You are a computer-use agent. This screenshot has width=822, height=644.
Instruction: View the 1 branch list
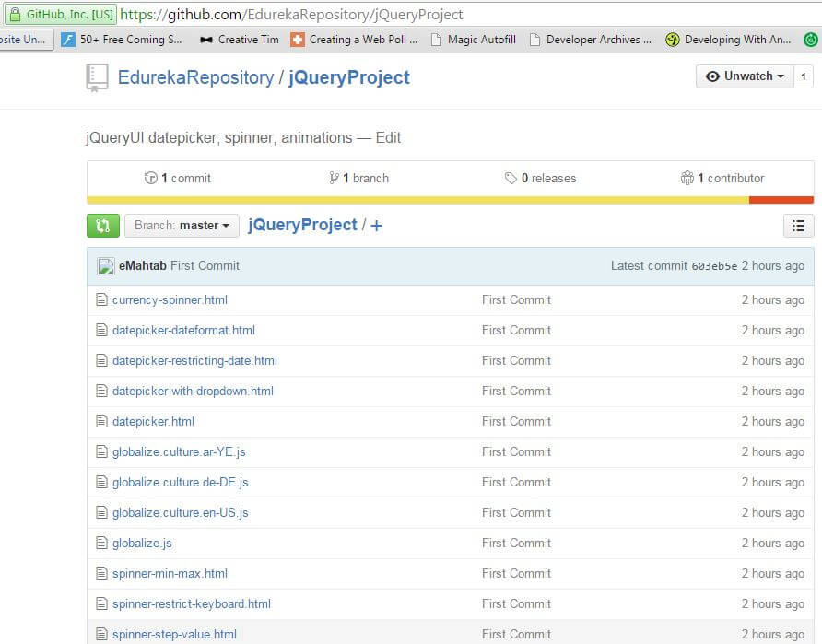(x=359, y=178)
